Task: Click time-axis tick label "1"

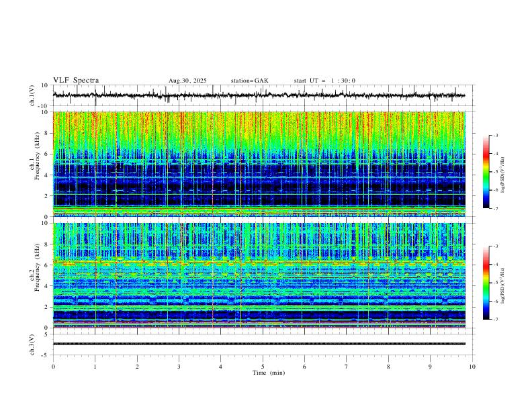Action: point(95,367)
